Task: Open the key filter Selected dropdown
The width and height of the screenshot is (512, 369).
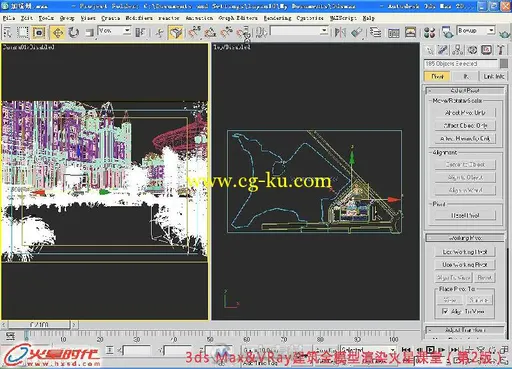Action: tap(368, 350)
